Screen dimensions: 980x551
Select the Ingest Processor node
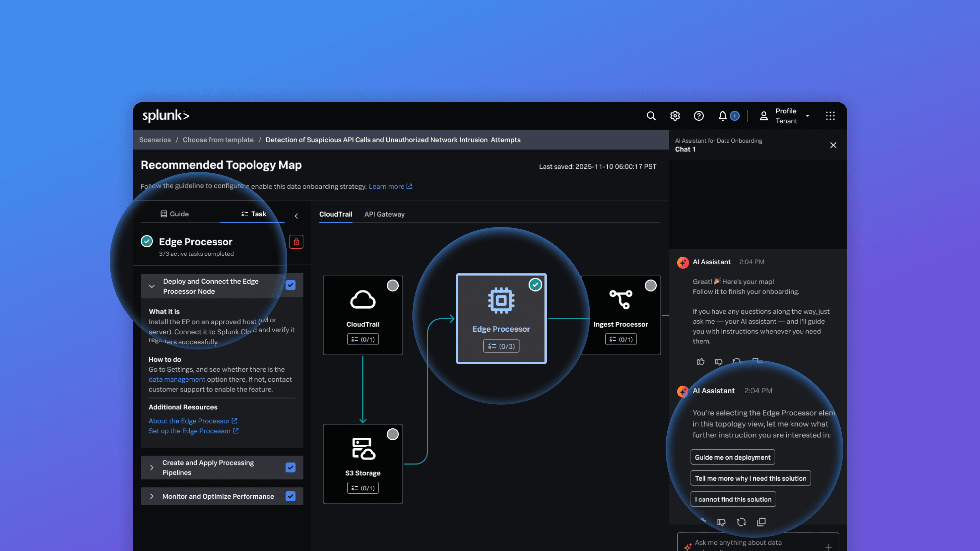click(620, 315)
